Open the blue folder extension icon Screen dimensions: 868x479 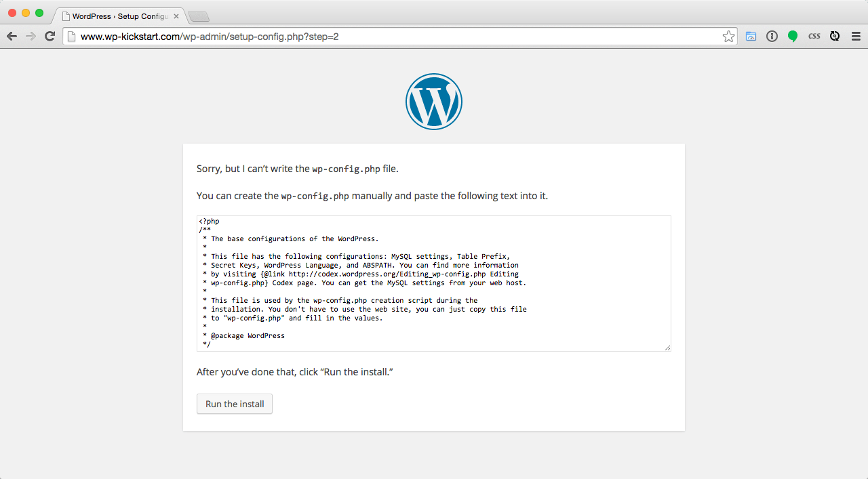coord(751,37)
